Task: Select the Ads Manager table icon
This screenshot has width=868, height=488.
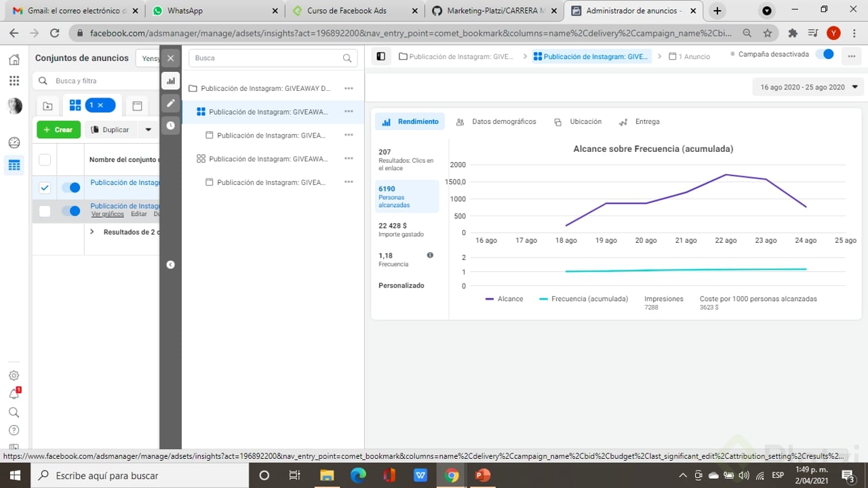Action: 14,165
